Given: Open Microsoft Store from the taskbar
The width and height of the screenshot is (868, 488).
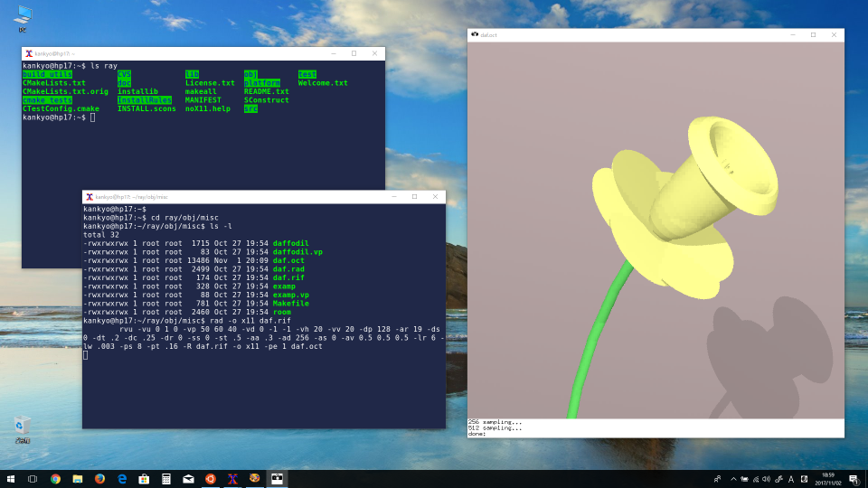Looking at the screenshot, I should point(144,478).
